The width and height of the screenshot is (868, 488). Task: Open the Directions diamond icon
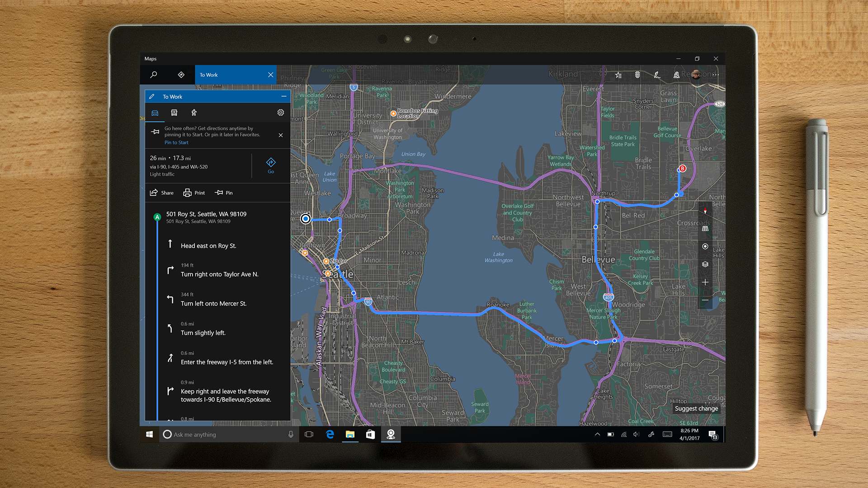(181, 75)
